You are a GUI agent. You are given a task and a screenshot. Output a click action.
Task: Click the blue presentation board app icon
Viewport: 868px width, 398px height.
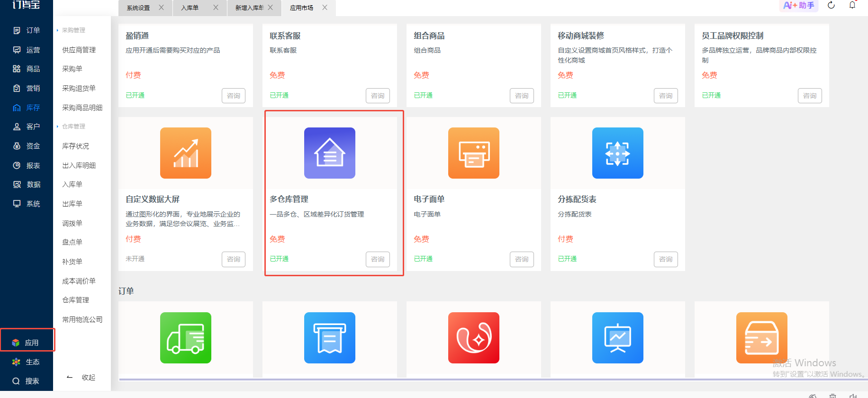[x=618, y=338]
